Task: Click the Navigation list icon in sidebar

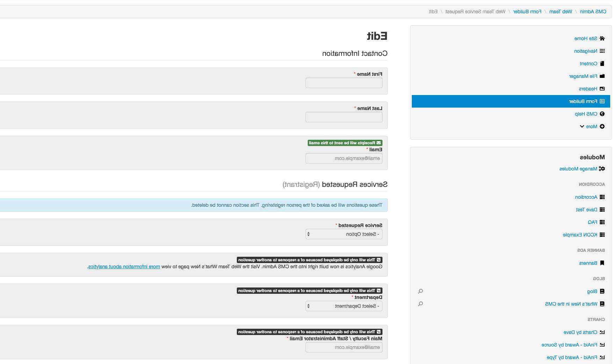Action: point(602,51)
